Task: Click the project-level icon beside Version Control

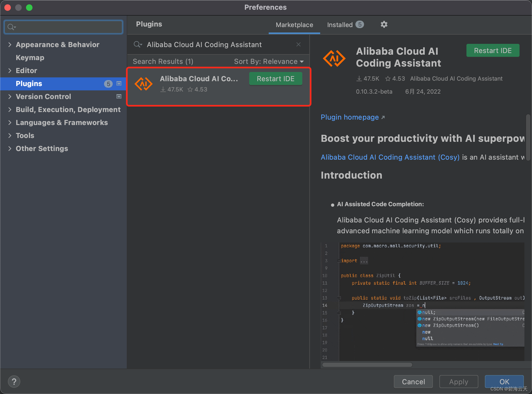Action: coord(119,97)
